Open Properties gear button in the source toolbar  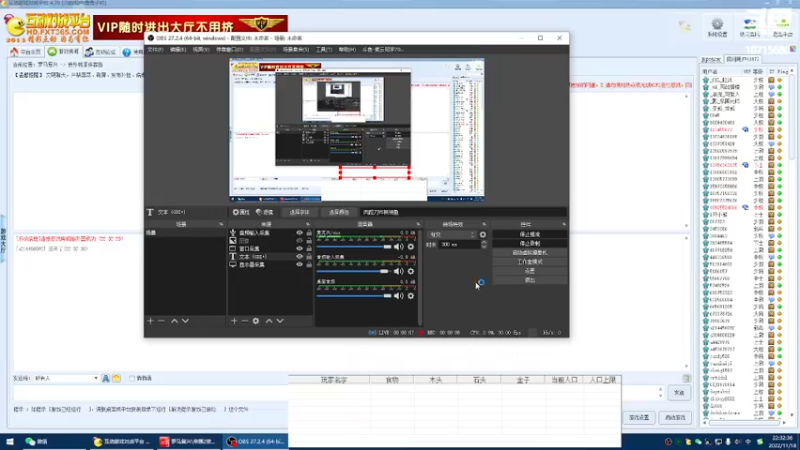[x=241, y=212]
